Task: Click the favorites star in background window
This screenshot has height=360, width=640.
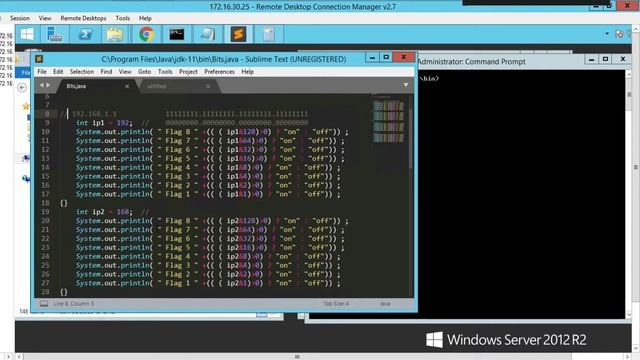Action: (x=26, y=107)
